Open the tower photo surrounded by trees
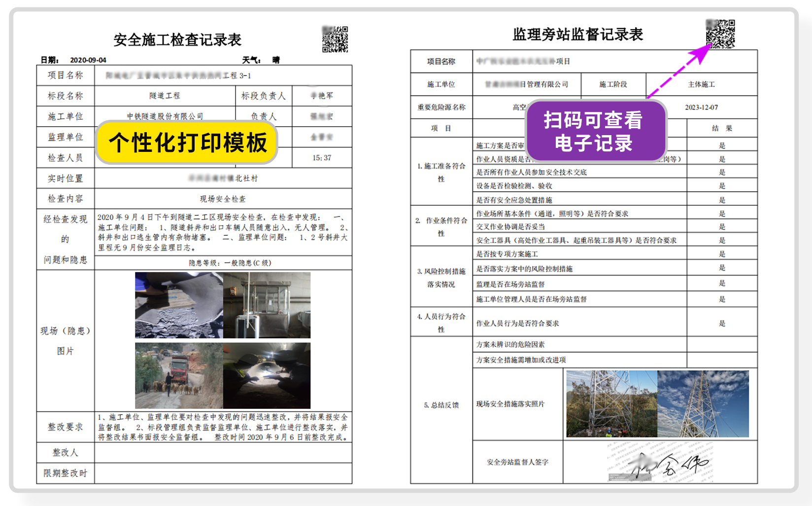This screenshot has width=812, height=506. point(611,404)
